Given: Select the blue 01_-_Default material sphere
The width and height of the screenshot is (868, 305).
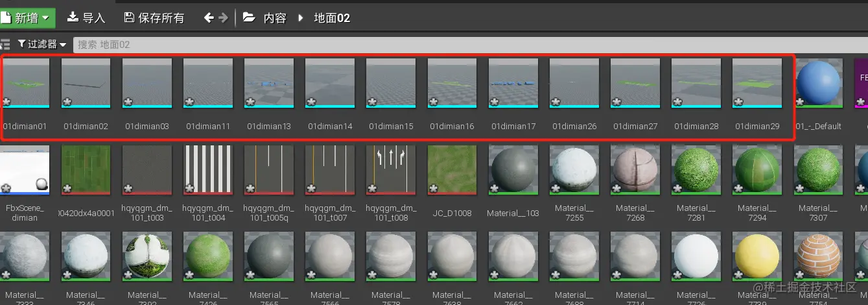Looking at the screenshot, I should coord(818,83).
